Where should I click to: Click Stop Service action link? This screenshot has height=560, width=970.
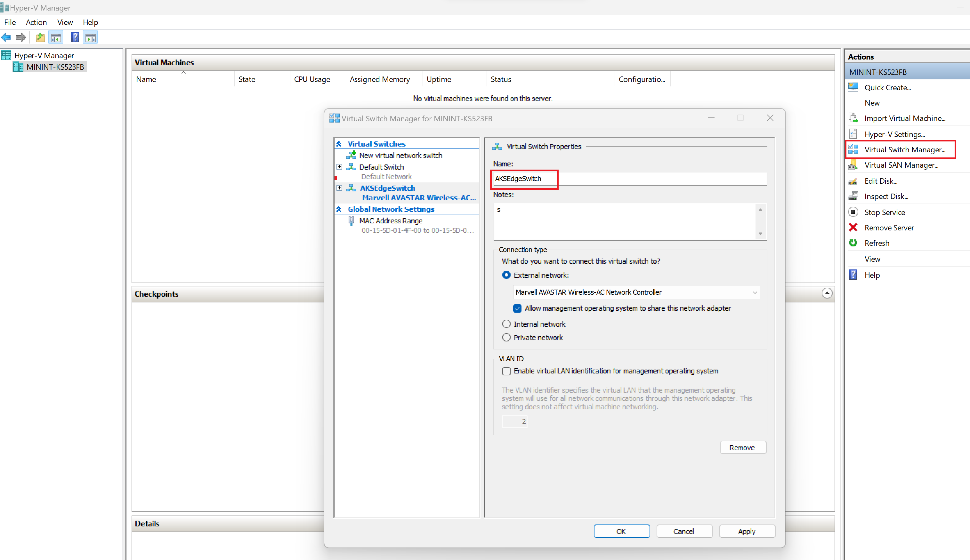[x=885, y=212]
